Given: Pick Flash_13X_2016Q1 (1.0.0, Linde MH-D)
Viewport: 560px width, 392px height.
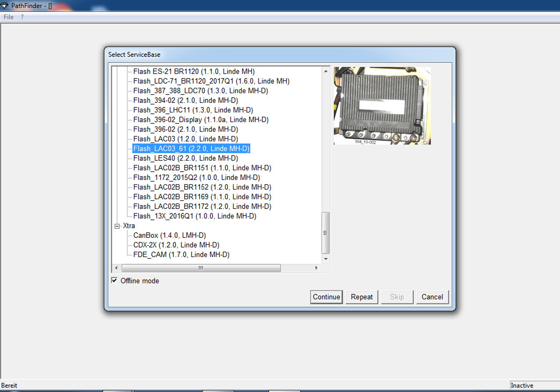Looking at the screenshot, I should (x=195, y=216).
